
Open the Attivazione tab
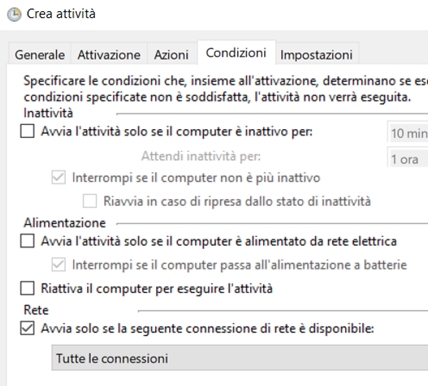(109, 55)
